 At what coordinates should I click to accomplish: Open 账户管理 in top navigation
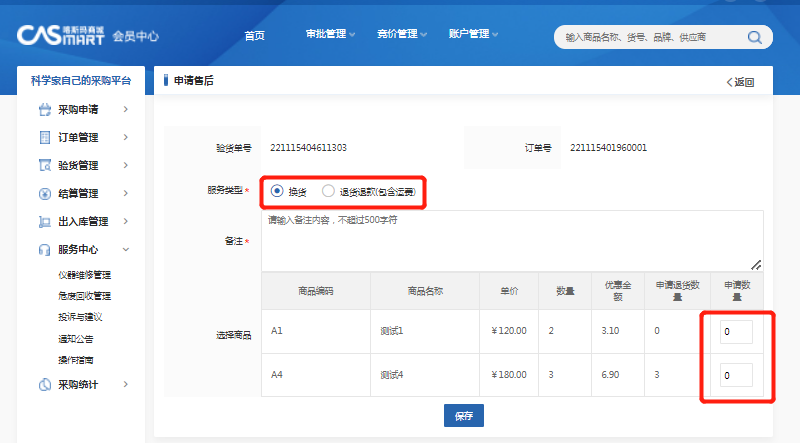pos(474,35)
